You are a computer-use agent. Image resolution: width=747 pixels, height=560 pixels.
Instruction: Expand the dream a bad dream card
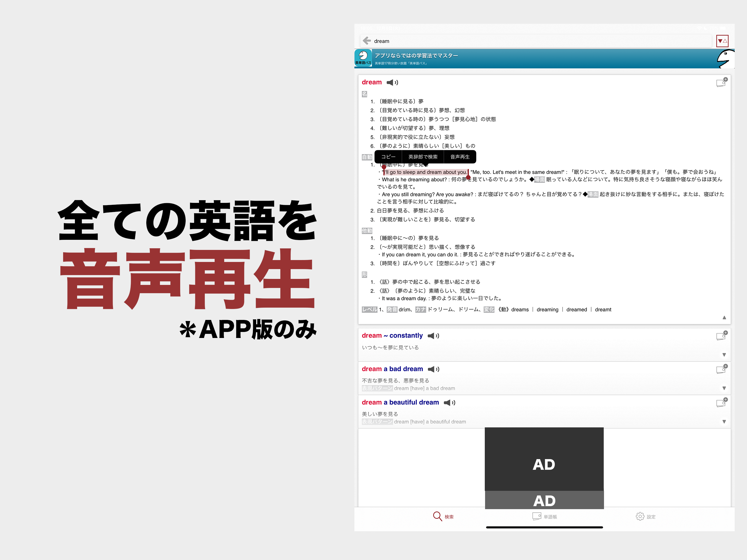click(x=724, y=388)
